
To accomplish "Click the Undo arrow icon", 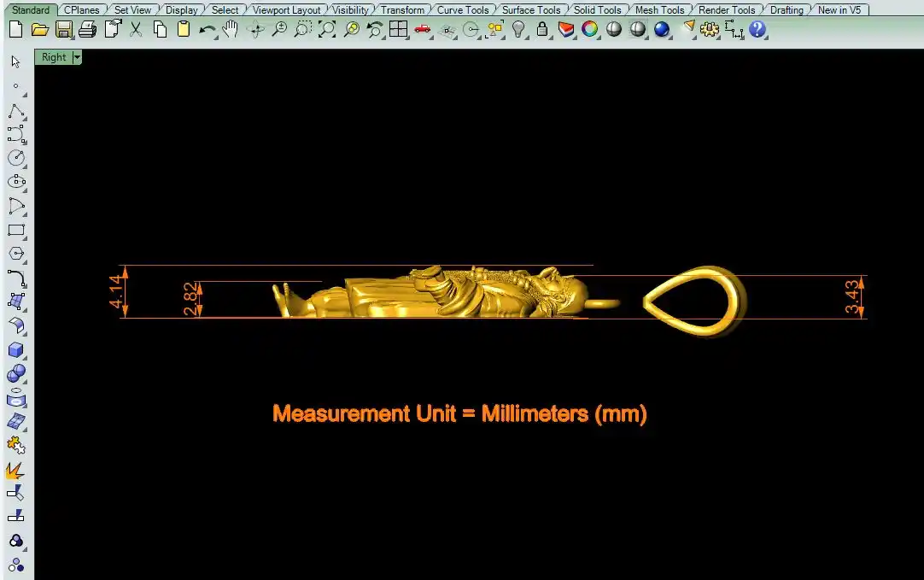I will (207, 30).
